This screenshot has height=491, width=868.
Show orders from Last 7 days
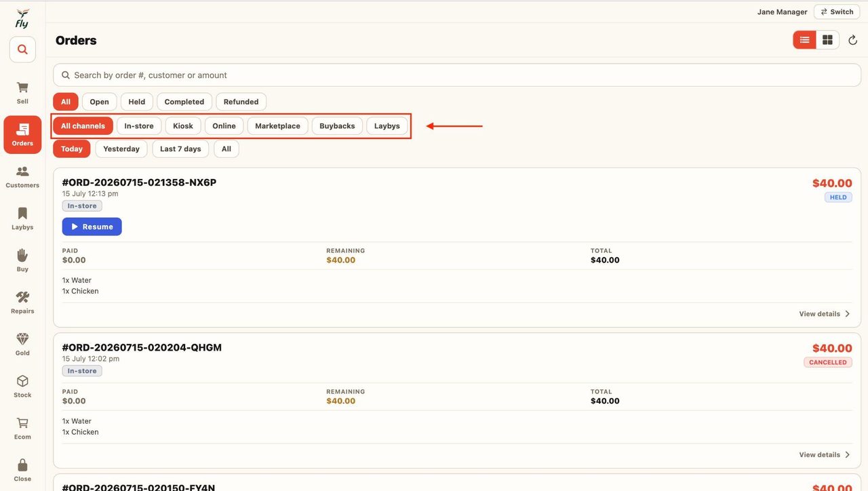click(180, 149)
